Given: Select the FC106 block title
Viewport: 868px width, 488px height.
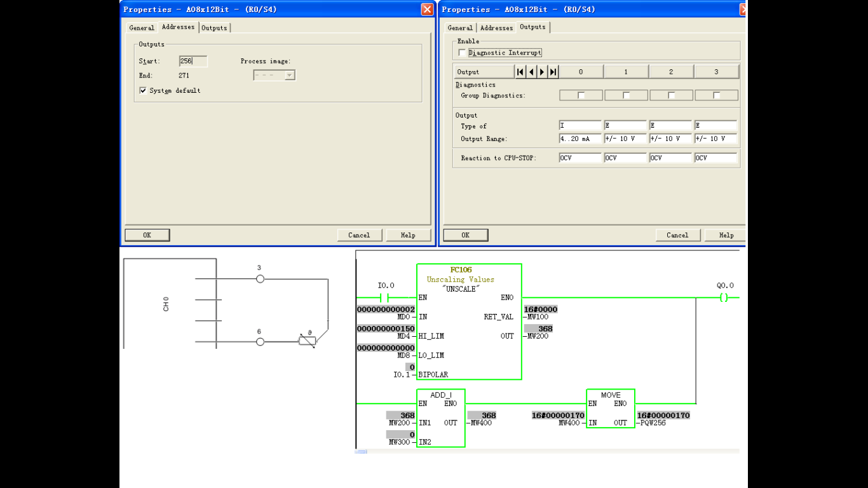Looking at the screenshot, I should 461,270.
